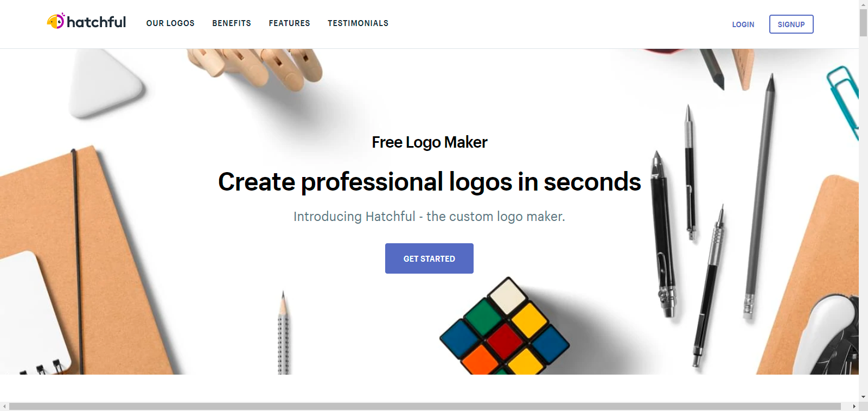
Task: Click the horizontal scrollbar left arrow
Action: pyautogui.click(x=4, y=406)
